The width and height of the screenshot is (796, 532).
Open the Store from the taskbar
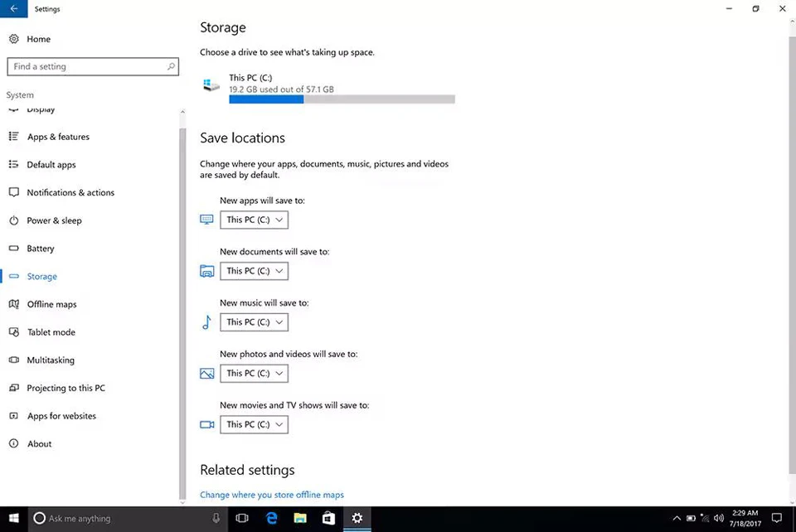pos(328,518)
